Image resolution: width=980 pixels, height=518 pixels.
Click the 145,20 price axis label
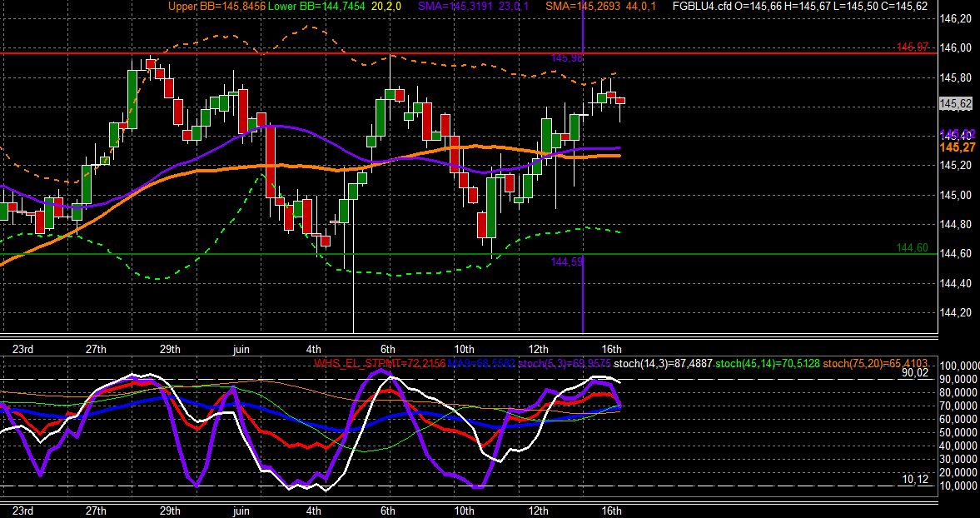[x=956, y=166]
